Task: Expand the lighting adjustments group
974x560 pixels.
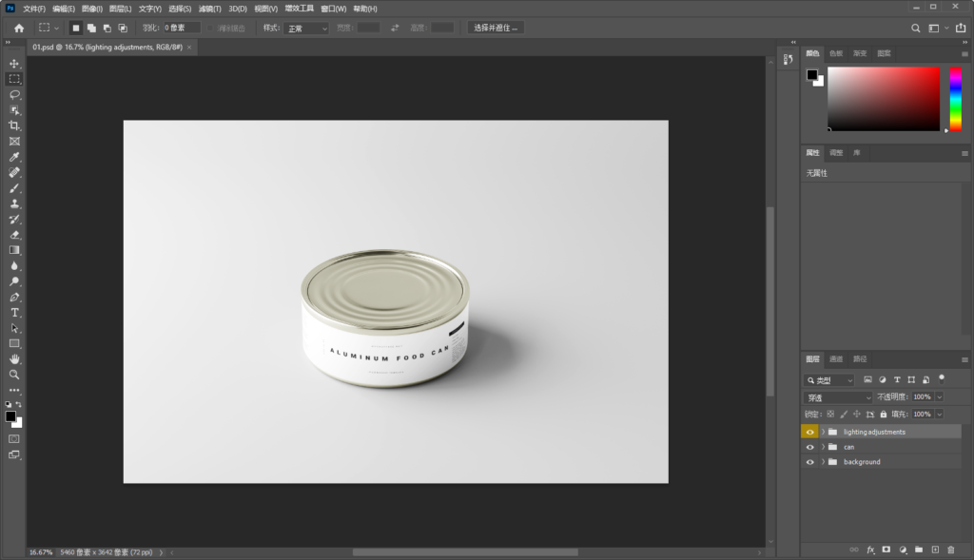Action: (x=823, y=432)
